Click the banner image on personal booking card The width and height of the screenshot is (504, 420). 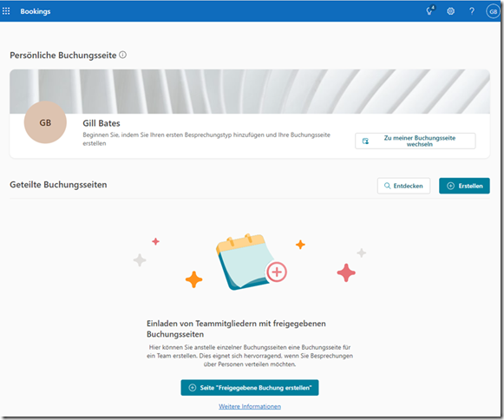click(x=250, y=91)
